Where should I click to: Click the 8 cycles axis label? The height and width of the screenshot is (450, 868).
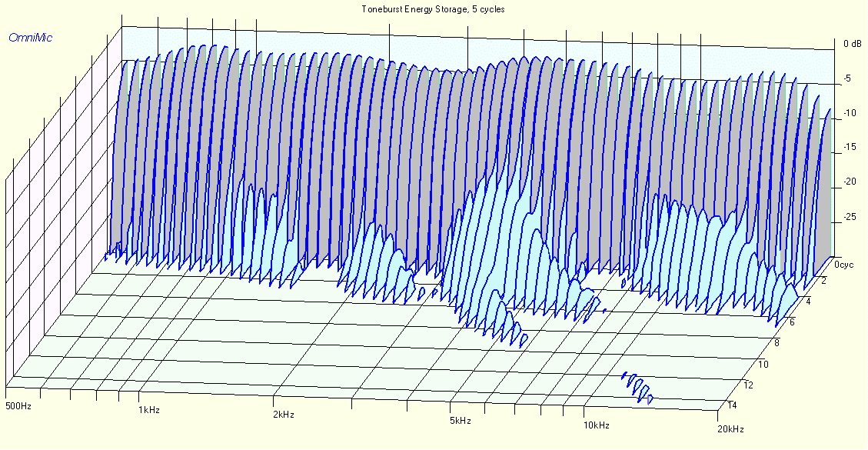coord(777,343)
